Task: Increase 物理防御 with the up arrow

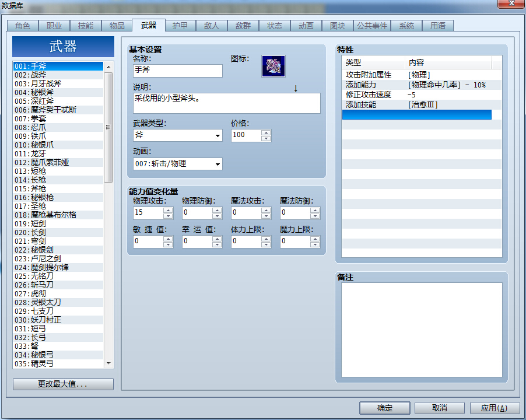Action: 217,211
